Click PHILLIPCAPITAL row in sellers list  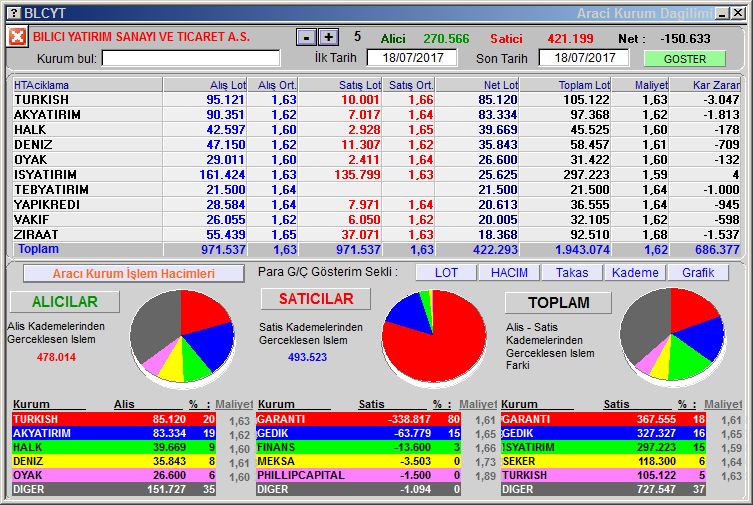(x=358, y=475)
